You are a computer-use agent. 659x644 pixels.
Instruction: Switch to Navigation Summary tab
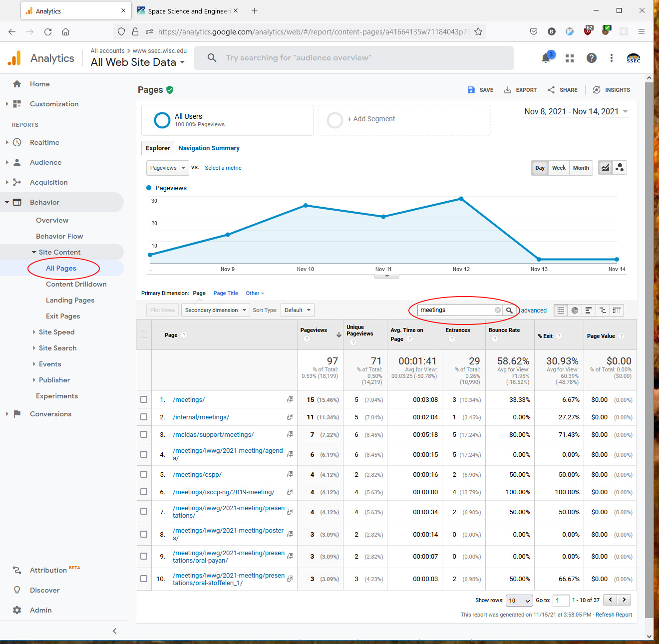[209, 148]
